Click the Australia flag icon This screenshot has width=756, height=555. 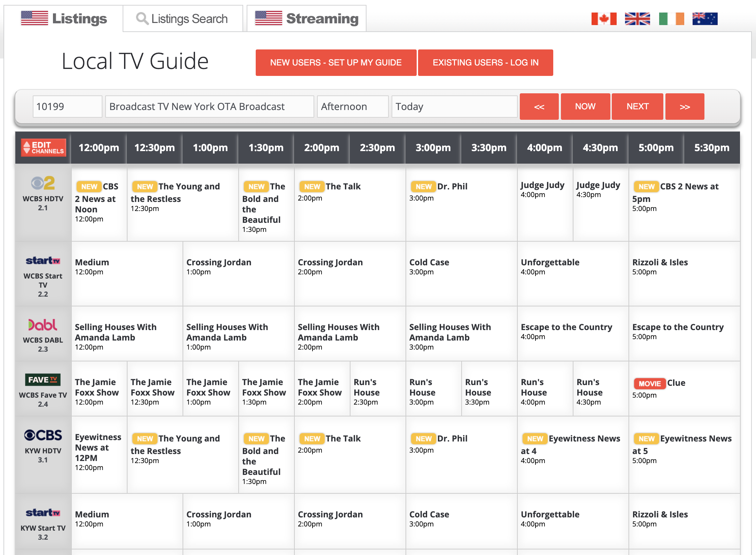(705, 19)
